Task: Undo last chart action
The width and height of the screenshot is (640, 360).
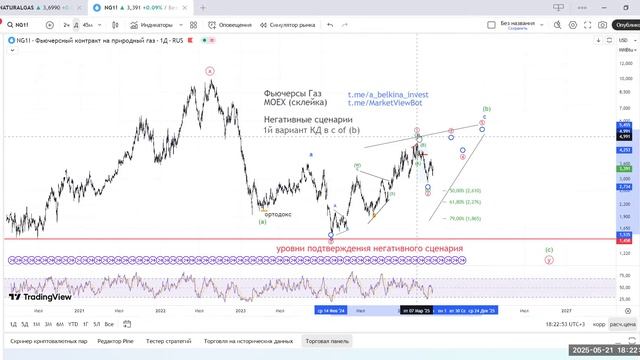Action: click(330, 25)
